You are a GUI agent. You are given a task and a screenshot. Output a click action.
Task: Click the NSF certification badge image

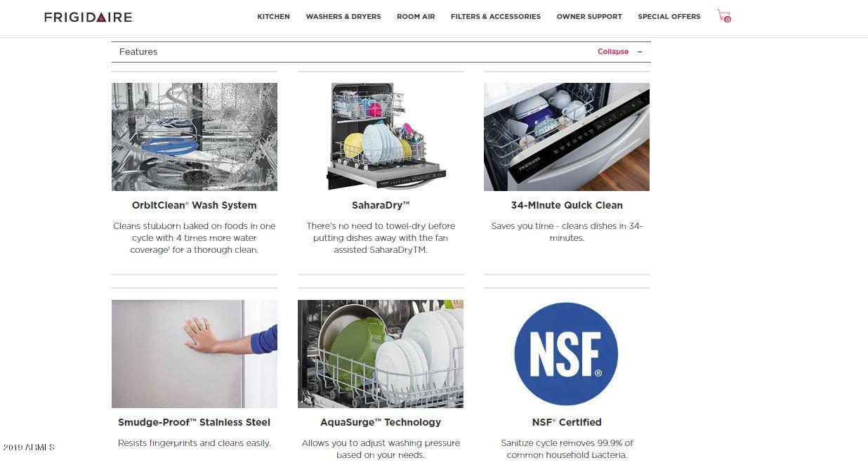pyautogui.click(x=566, y=354)
